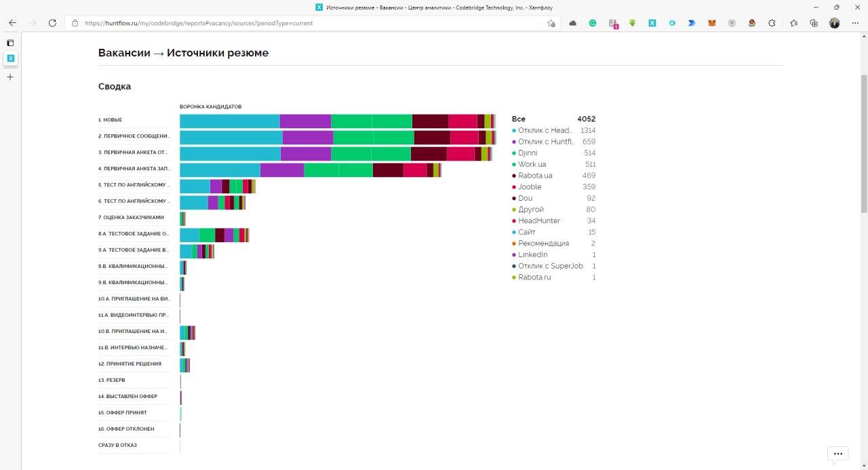The image size is (868, 470).
Task: Add this page to favorites
Action: 551,23
